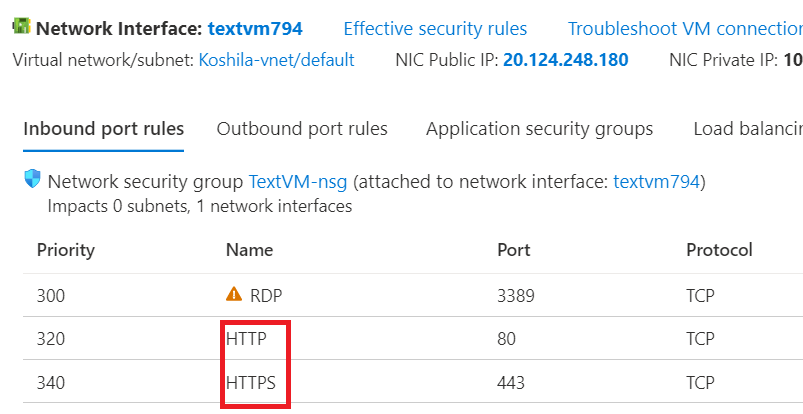
Task: Click the green network interface icon
Action: [x=21, y=26]
